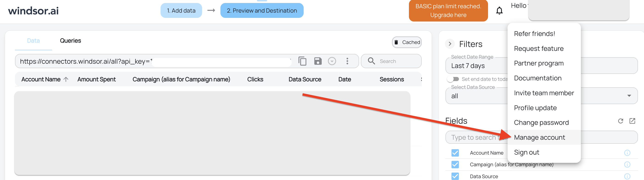Open the three-dot more options menu
This screenshot has height=180, width=644.
tap(347, 61)
